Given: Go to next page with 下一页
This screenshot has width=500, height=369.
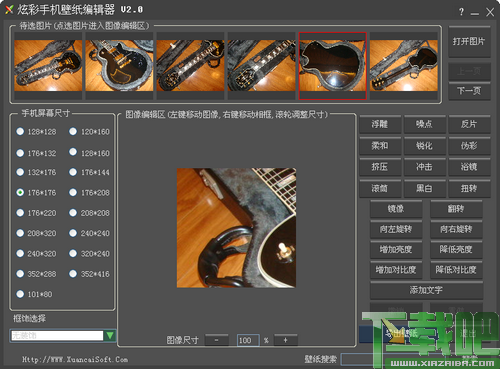Looking at the screenshot, I should point(469,91).
